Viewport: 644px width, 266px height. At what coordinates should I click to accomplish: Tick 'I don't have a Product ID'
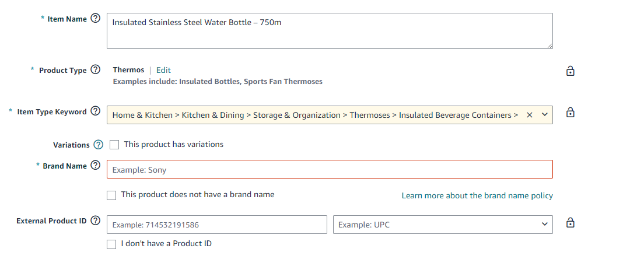(x=111, y=244)
